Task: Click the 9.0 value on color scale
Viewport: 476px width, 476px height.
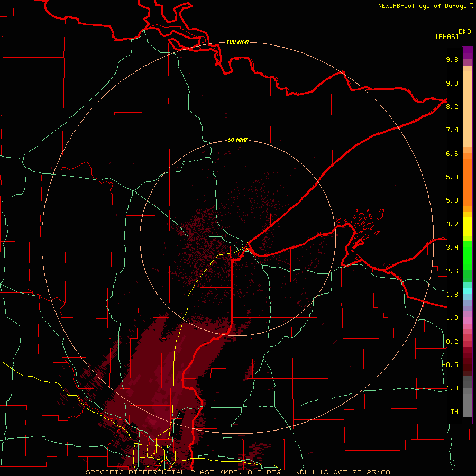Action: pyautogui.click(x=452, y=83)
